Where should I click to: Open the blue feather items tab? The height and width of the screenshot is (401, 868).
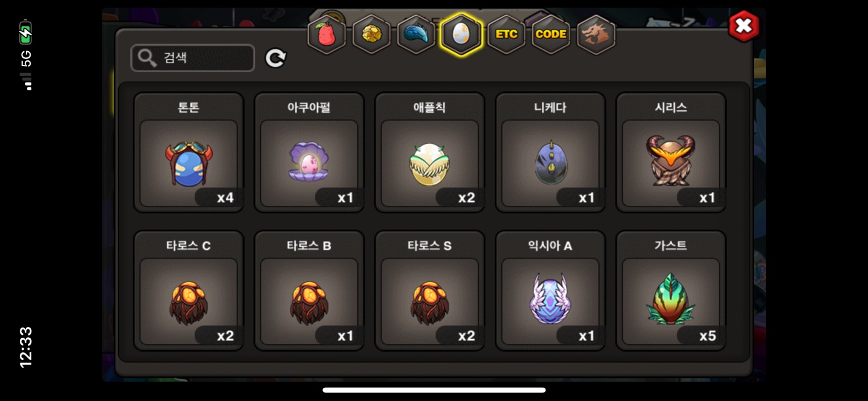416,34
